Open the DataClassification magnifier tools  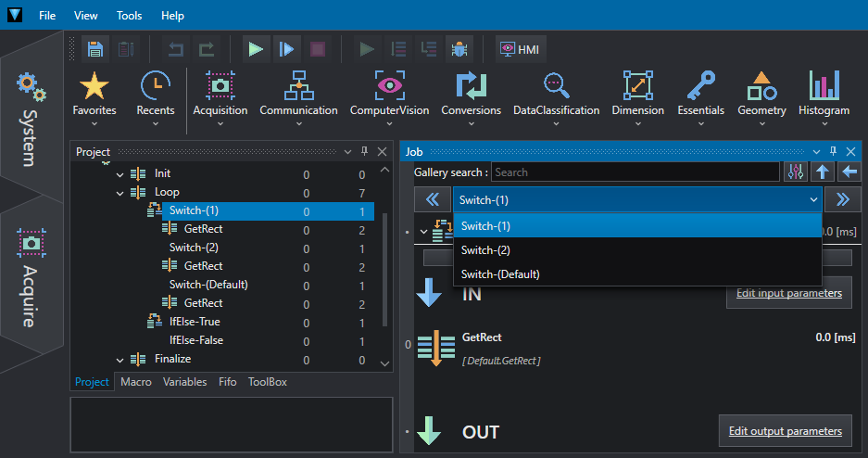pyautogui.click(x=557, y=99)
